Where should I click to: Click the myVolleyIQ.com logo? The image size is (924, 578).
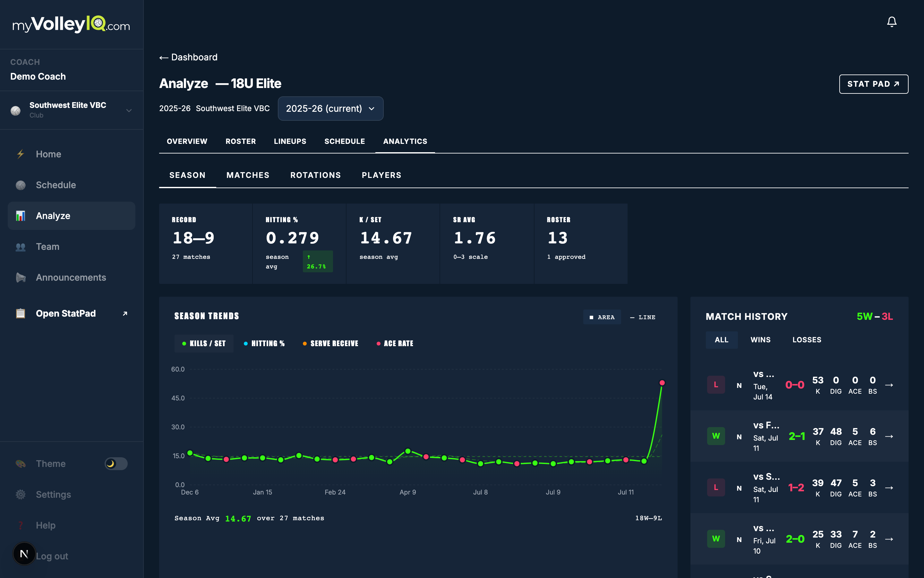(72, 24)
